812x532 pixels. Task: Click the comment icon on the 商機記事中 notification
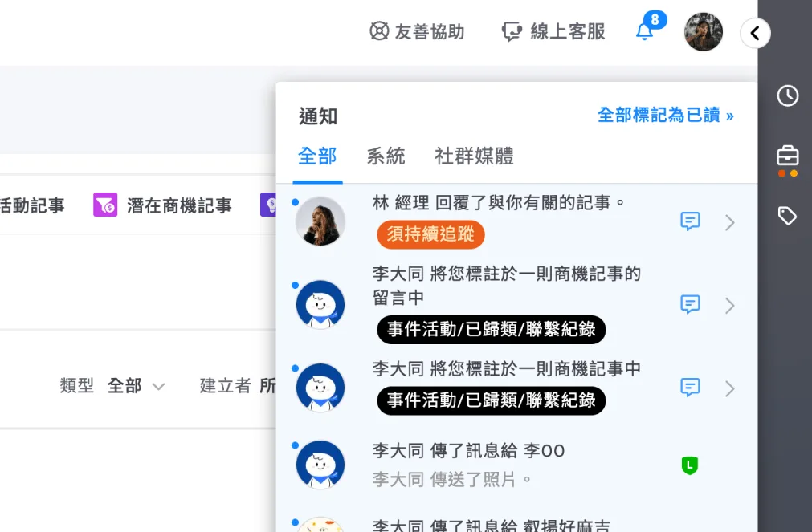(690, 387)
